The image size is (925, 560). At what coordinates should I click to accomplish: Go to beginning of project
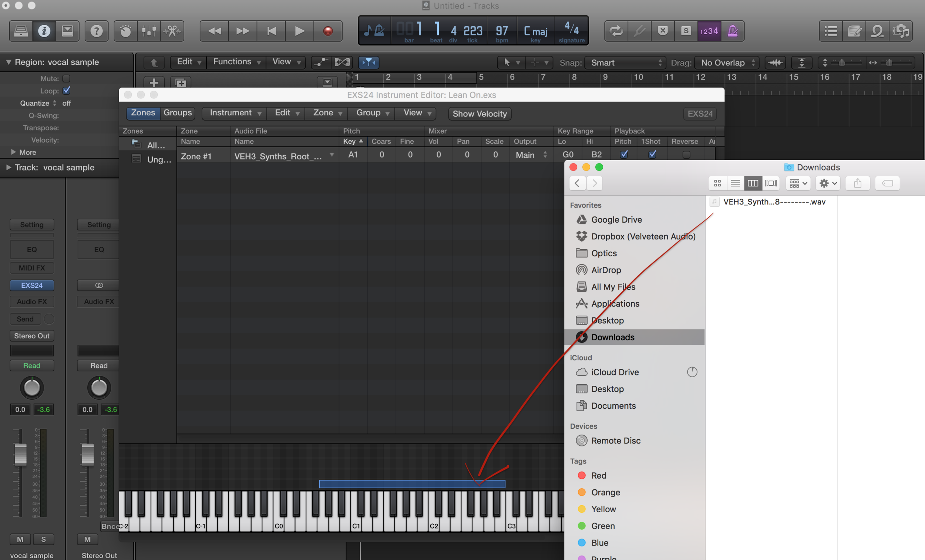pyautogui.click(x=272, y=31)
